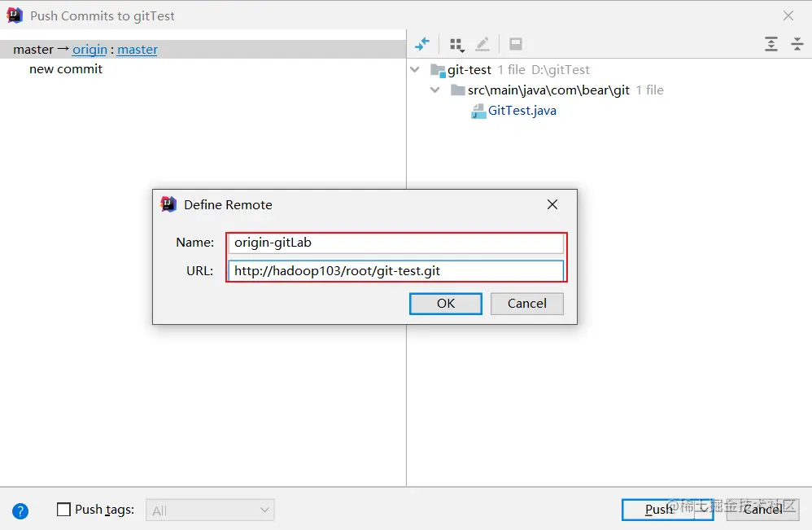Click the Show Diff arrows icon
This screenshot has height=530, width=812.
click(422, 44)
